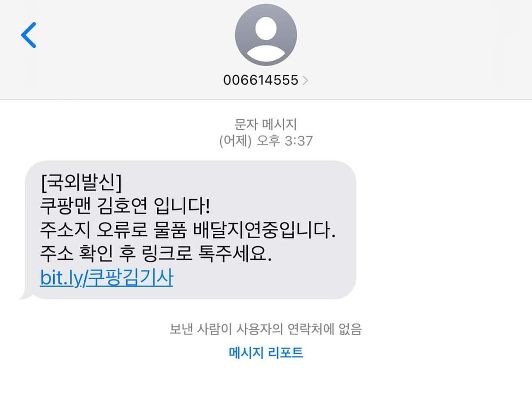Tap the 문자 메시지 label

[x=266, y=124]
